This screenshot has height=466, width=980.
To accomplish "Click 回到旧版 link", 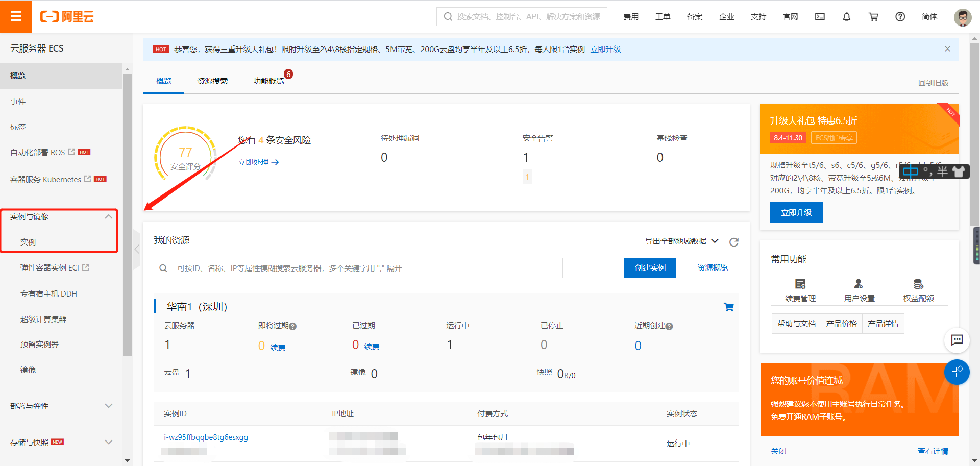I will tap(933, 83).
